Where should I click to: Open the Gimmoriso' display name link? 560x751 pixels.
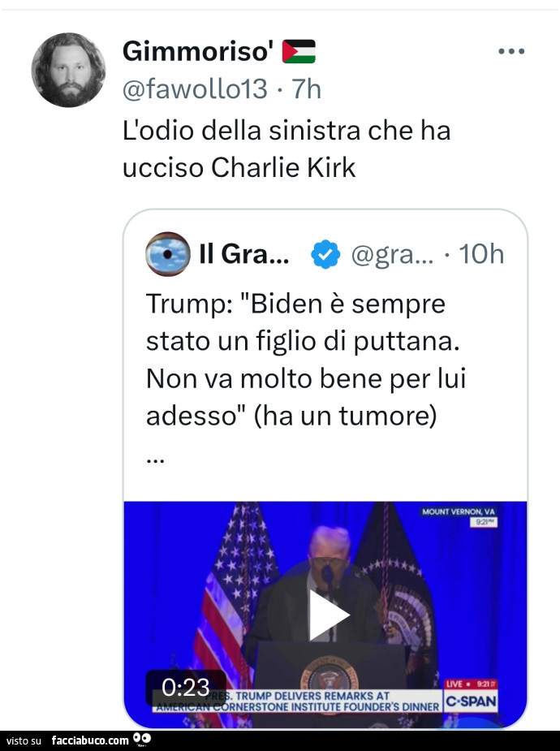click(x=197, y=51)
